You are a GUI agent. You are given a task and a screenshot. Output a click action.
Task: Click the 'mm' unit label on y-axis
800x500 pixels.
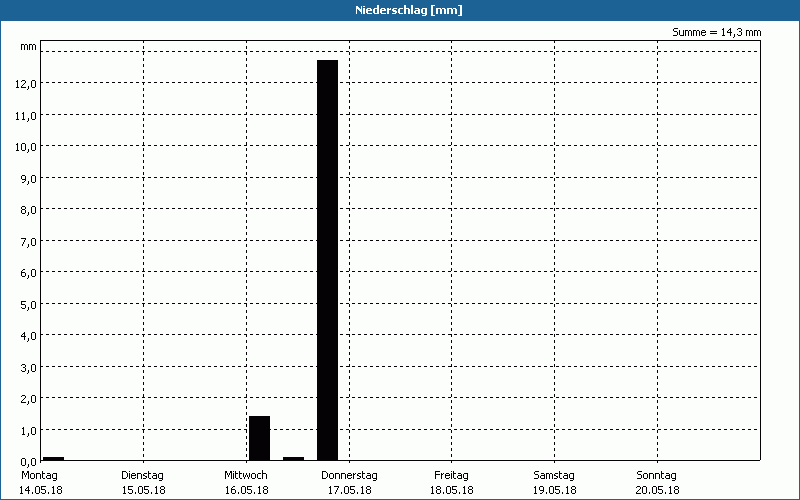pyautogui.click(x=29, y=47)
